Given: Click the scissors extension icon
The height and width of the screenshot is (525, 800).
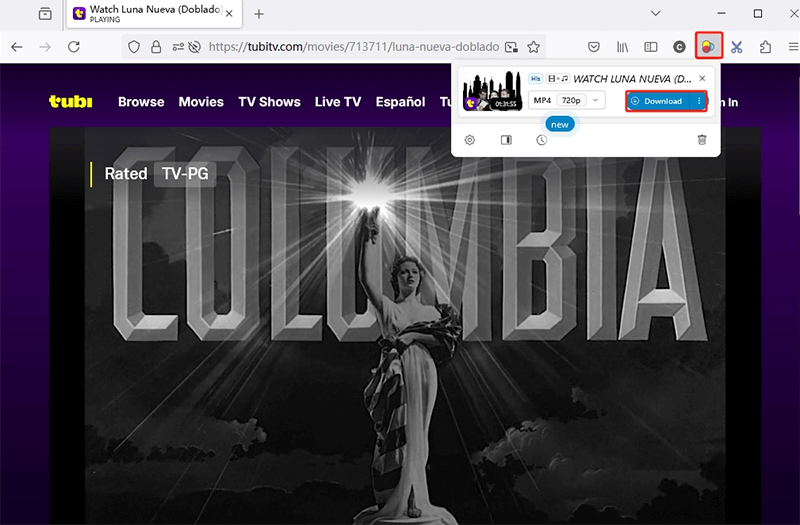Looking at the screenshot, I should click(x=737, y=47).
